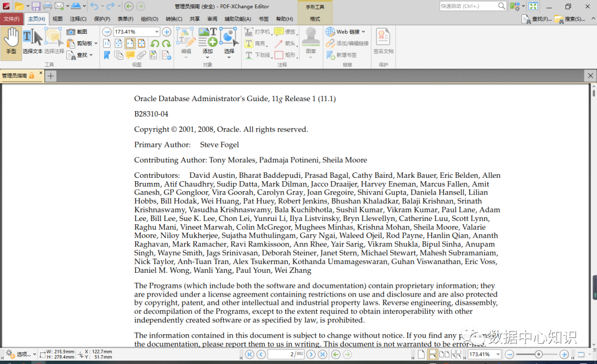This screenshot has height=364, width=597.
Task: Enable two pages continuous layout in the status bar
Action: point(456,355)
